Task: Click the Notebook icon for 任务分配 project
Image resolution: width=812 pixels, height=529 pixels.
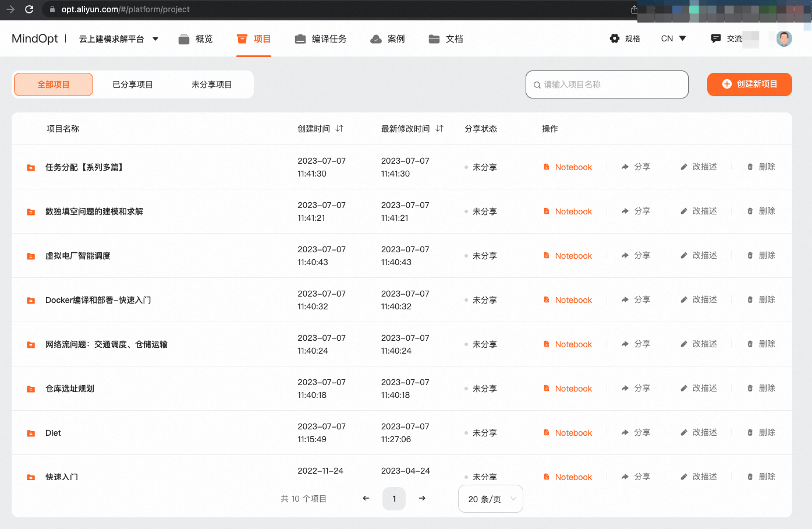Action: [547, 167]
